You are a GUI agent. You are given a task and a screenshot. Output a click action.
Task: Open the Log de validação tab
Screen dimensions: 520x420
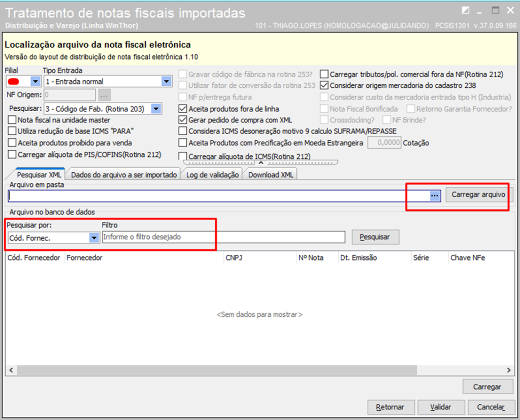[212, 175]
